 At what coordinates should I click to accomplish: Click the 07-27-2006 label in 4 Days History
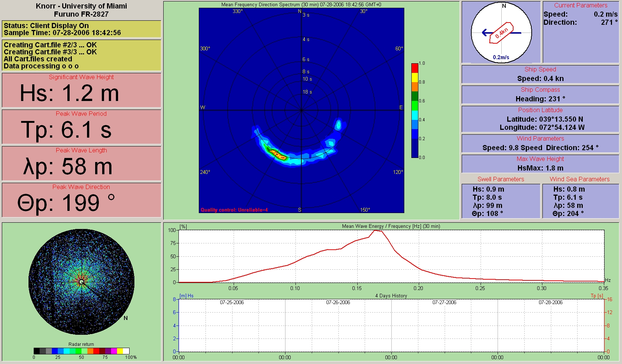click(444, 302)
